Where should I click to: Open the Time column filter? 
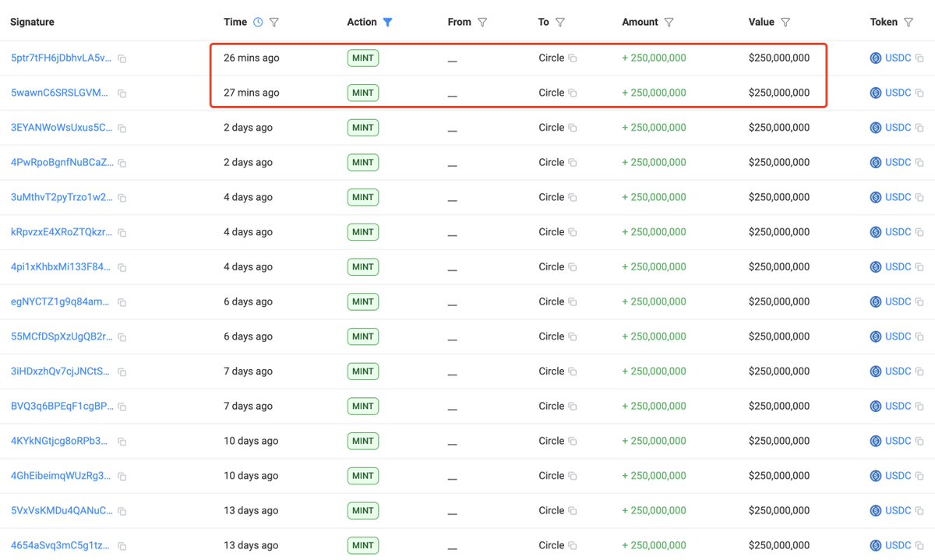[274, 23]
